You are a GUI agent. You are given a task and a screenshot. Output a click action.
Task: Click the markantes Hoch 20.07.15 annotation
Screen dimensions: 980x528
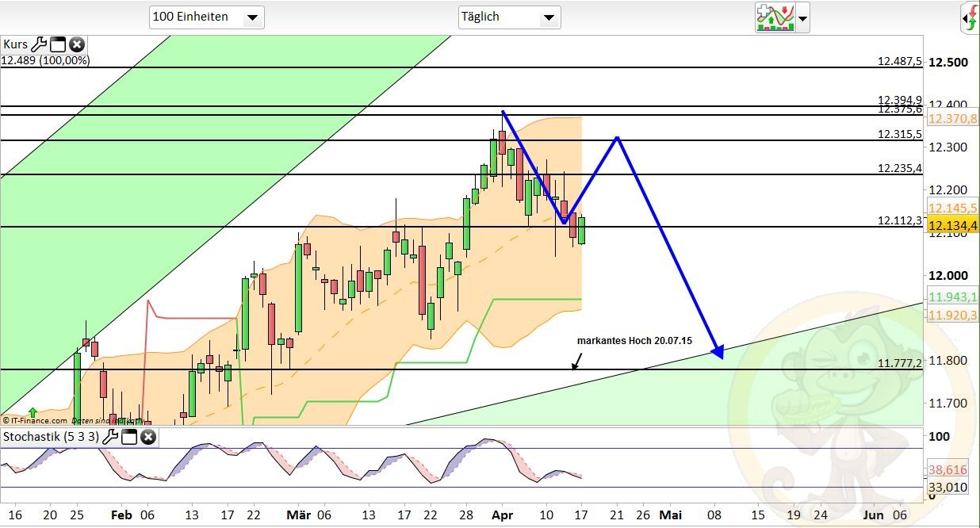[635, 341]
